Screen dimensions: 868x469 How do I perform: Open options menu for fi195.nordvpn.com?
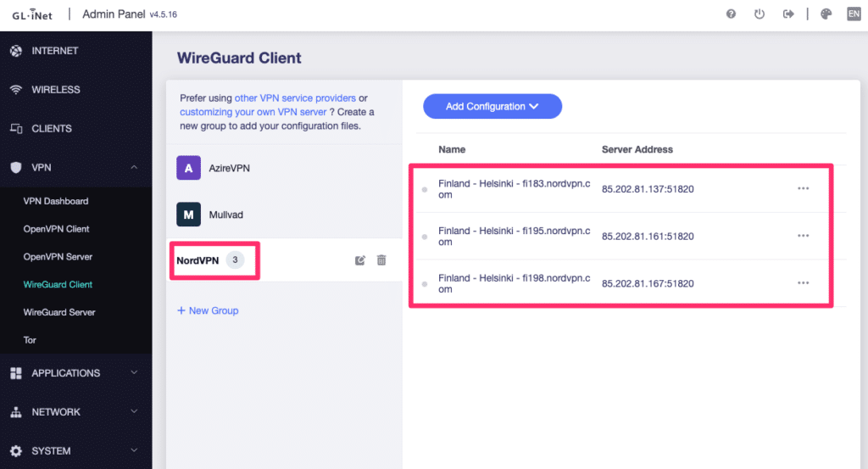coord(804,236)
